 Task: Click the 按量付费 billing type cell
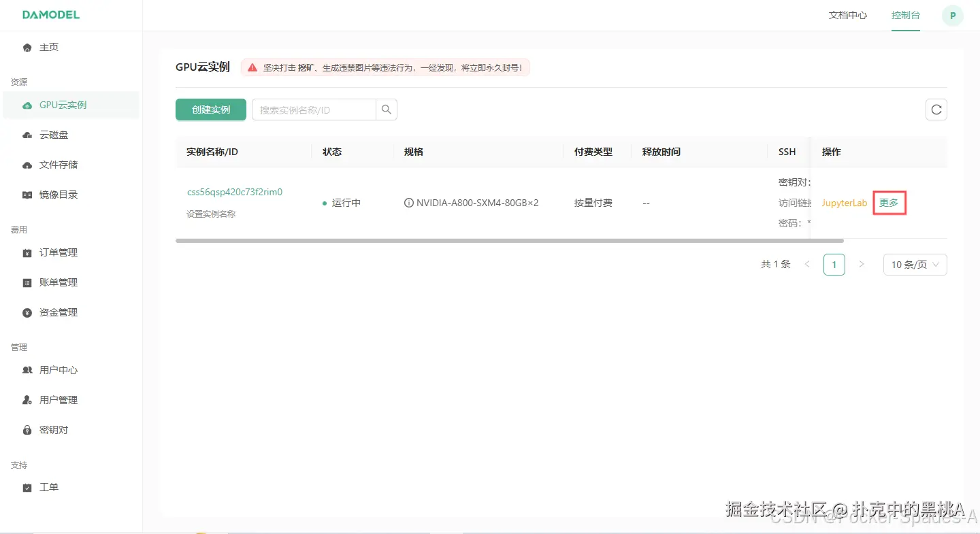pos(593,203)
